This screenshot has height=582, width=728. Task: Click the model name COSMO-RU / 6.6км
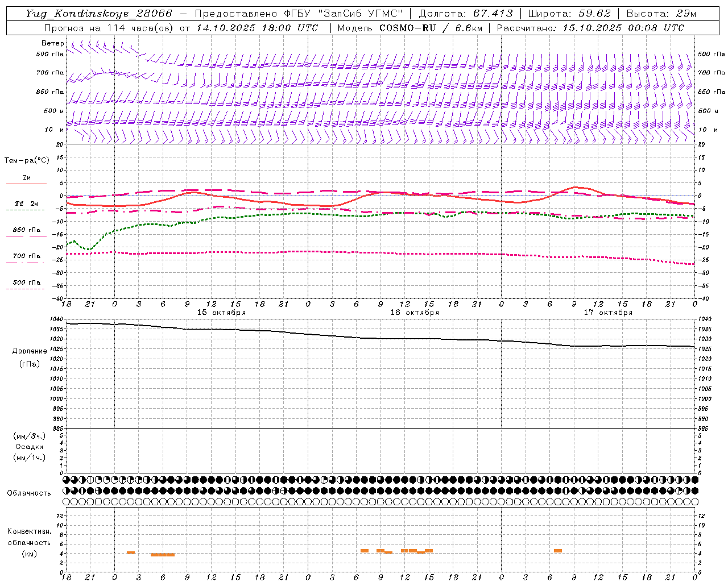click(431, 28)
